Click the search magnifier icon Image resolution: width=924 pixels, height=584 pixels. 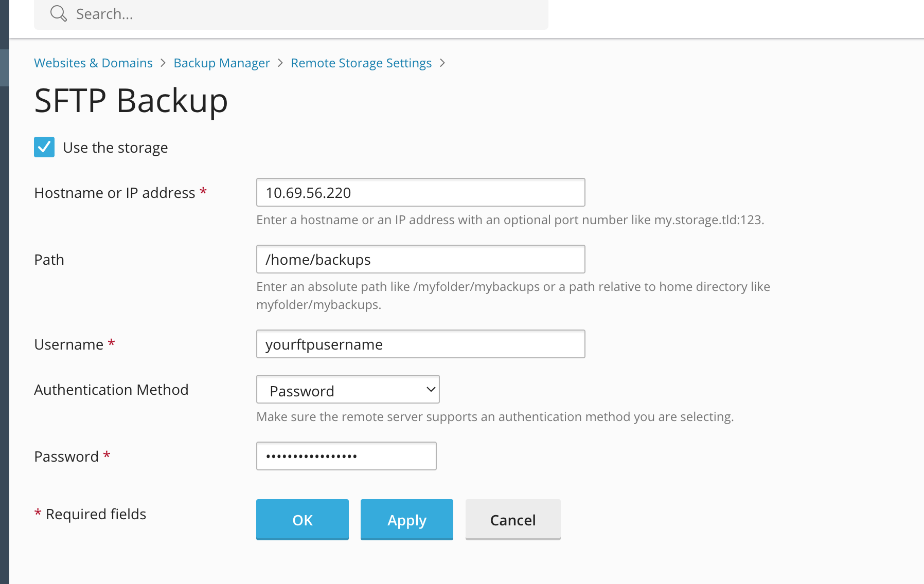58,13
